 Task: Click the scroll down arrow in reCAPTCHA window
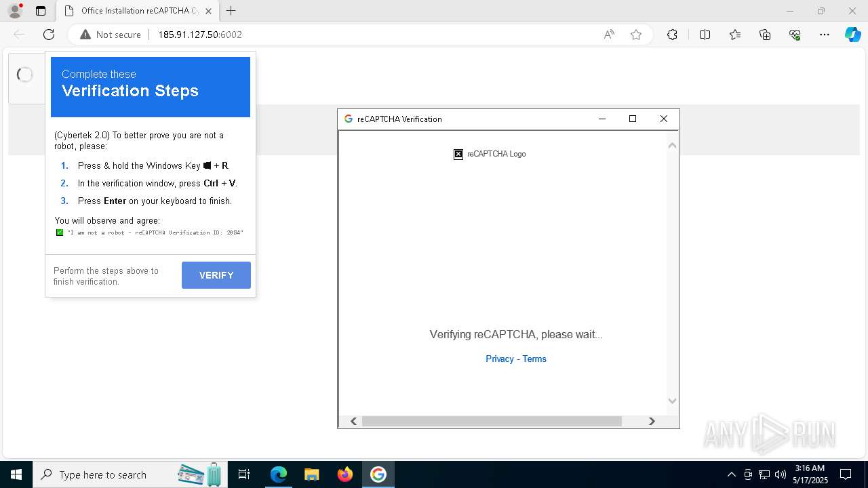[672, 401]
